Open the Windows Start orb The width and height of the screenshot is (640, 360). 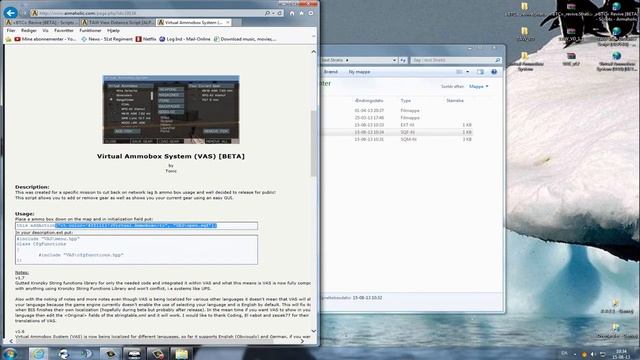coord(9,353)
